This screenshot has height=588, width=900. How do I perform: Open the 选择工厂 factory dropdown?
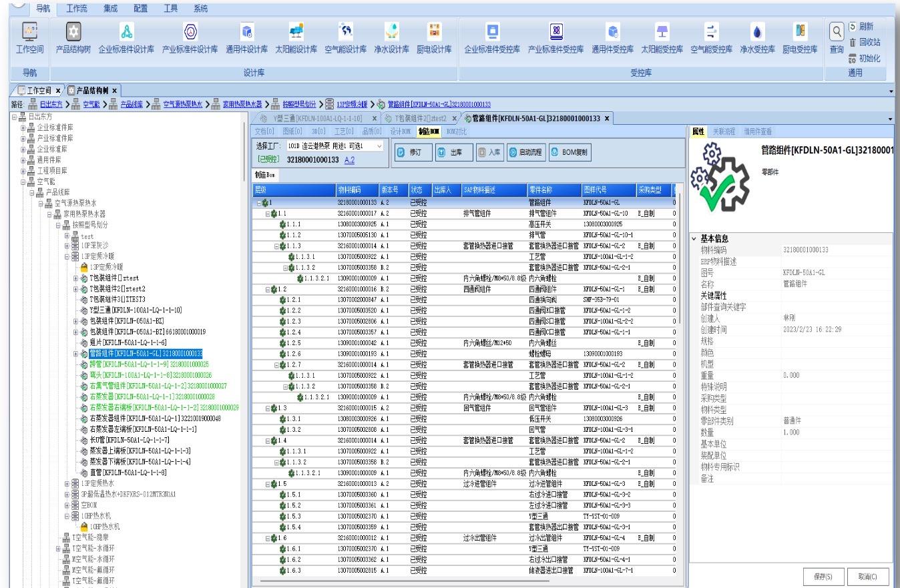click(380, 145)
